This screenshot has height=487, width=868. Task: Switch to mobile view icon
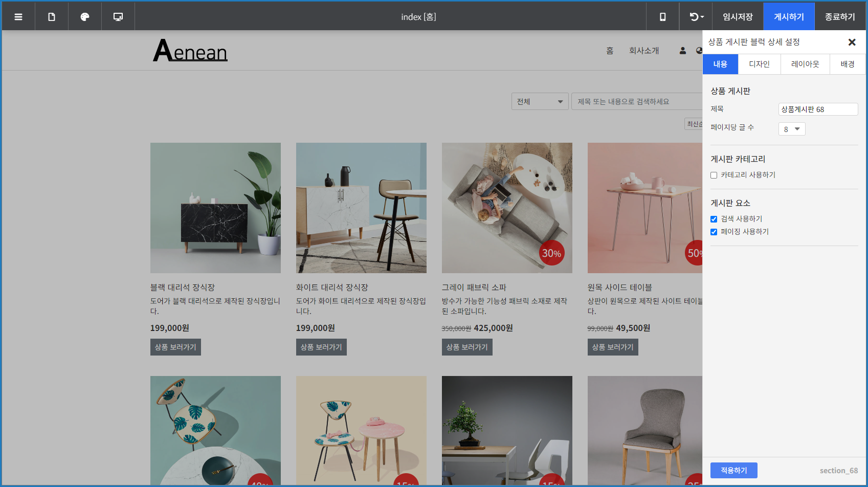(662, 17)
